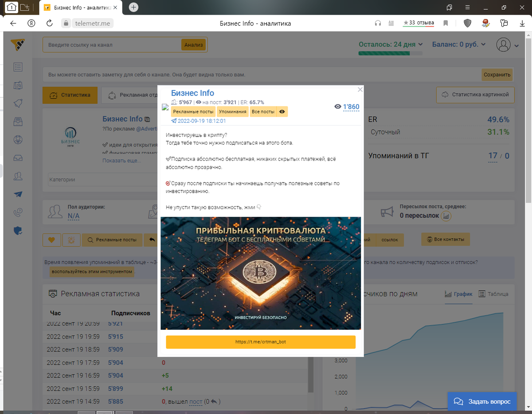Bookmark page with the bookmark icon
532x414 pixels.
click(446, 23)
